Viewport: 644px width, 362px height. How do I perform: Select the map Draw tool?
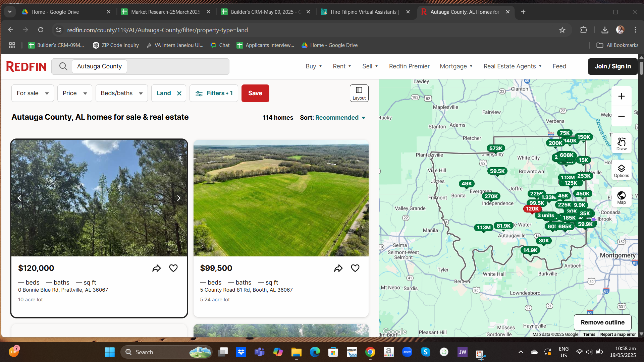(621, 143)
